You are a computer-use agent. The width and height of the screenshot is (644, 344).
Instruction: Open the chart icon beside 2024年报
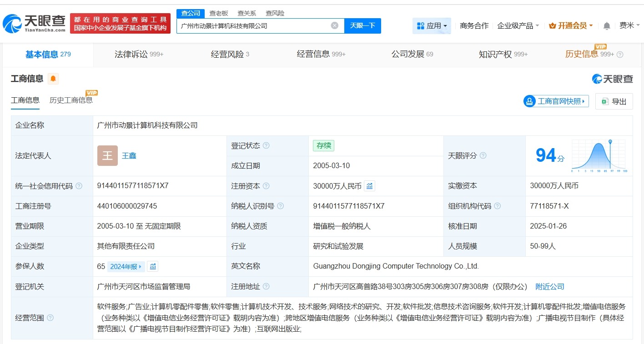(153, 266)
